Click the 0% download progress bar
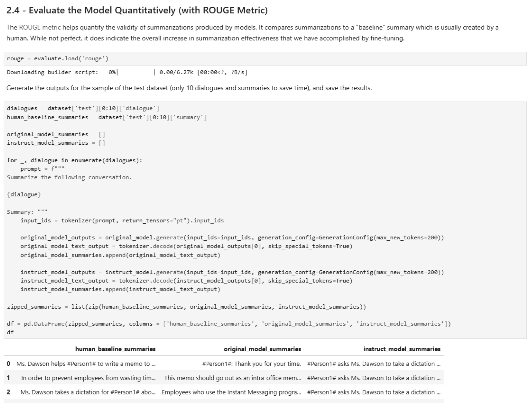 pos(135,72)
